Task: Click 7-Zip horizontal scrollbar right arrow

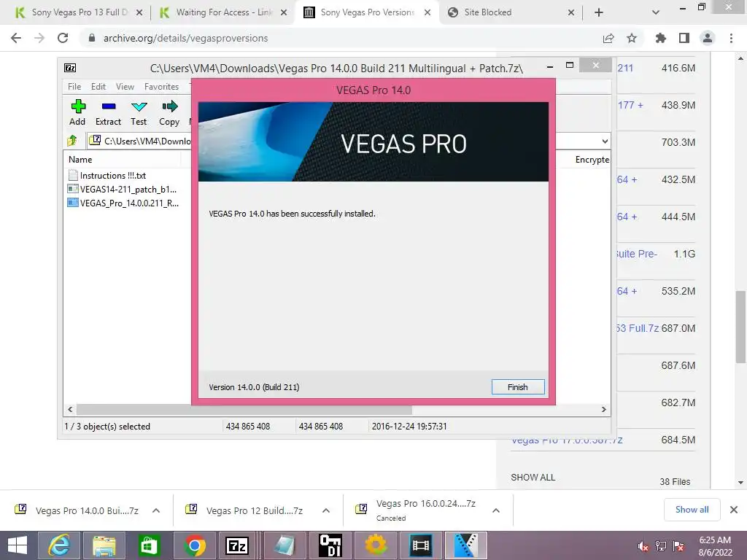Action: pyautogui.click(x=603, y=410)
